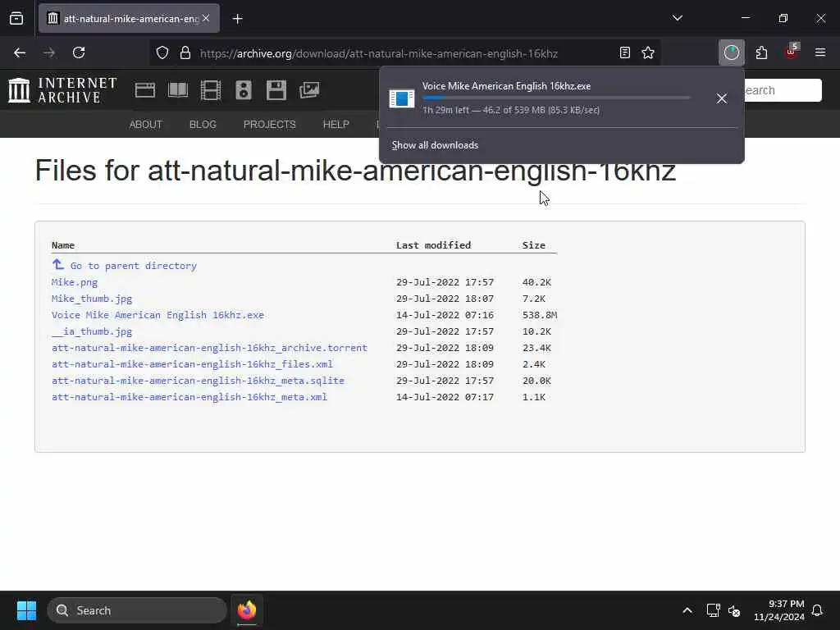Click the Go to parent directory arrow

(58, 264)
